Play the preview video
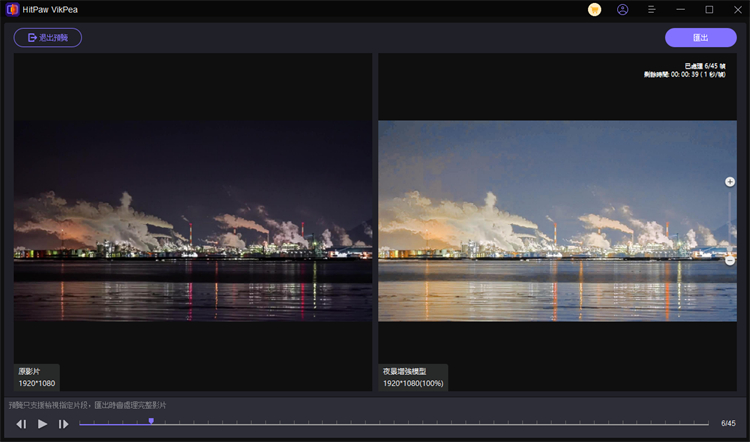 (x=42, y=424)
